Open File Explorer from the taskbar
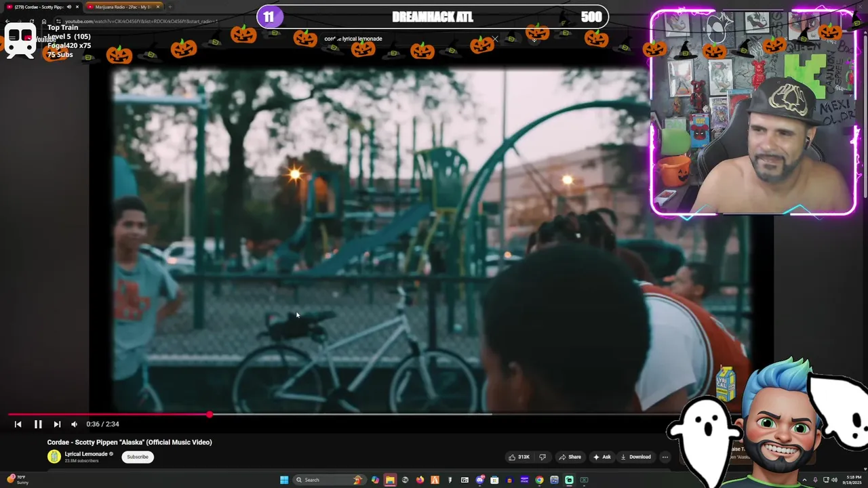 click(x=390, y=480)
